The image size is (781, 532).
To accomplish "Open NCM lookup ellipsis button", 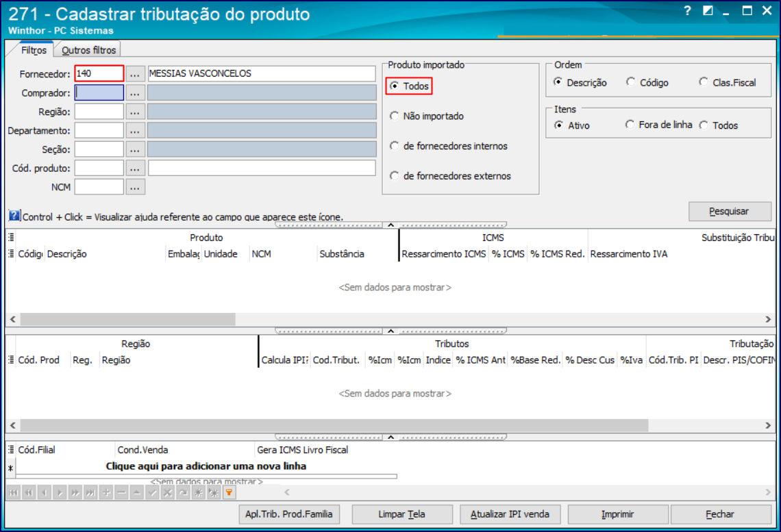I will pos(135,187).
